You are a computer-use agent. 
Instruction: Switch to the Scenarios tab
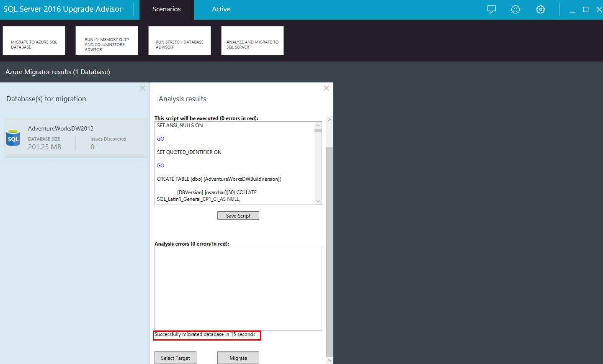(x=167, y=9)
